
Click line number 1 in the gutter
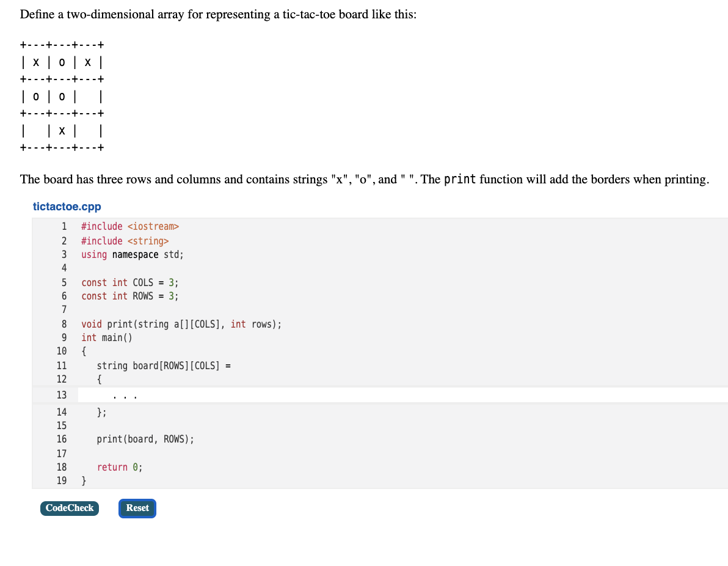pos(64,226)
